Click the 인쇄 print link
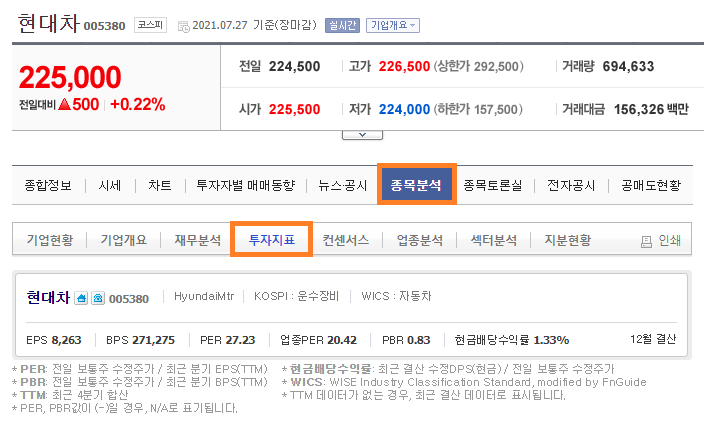Viewport: 704px width, 424px height. pos(669,241)
